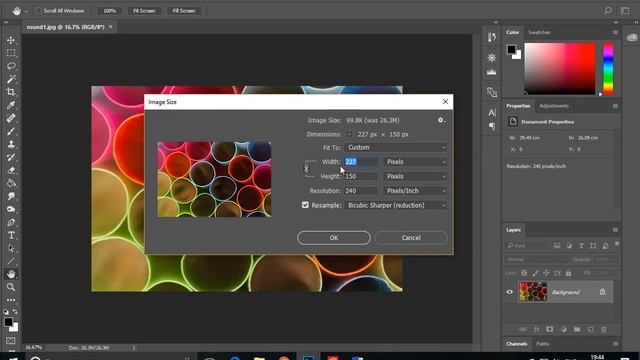Viewport: 640px width, 360px height.
Task: Click OK in Image Size dialog
Action: (x=334, y=238)
